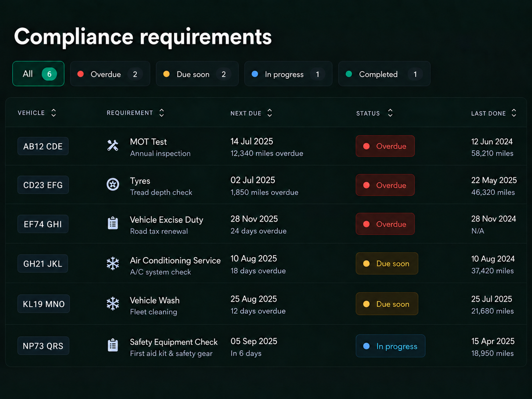Viewport: 532px width, 399px height.
Task: Click the 22 May 2025 last done date
Action: click(x=494, y=180)
